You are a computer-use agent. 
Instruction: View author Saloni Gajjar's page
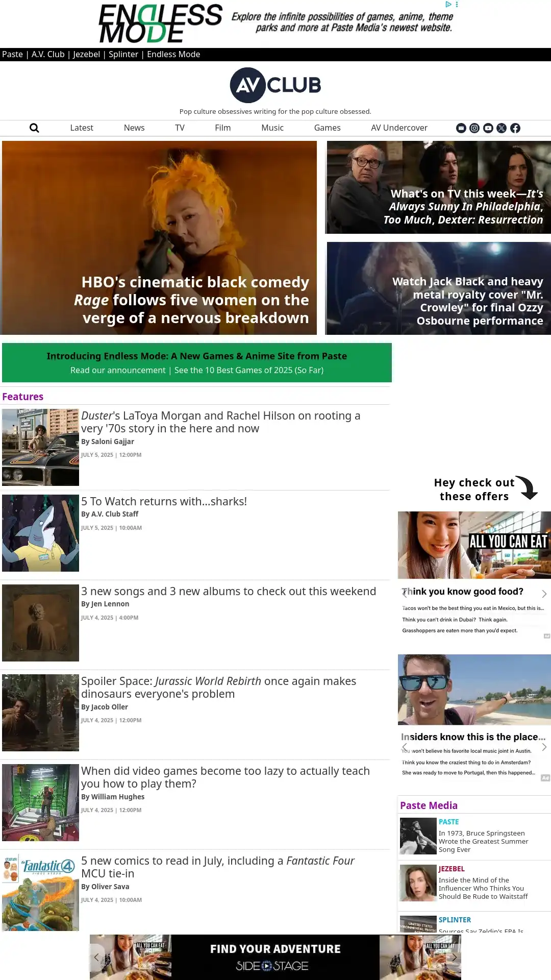pyautogui.click(x=113, y=442)
